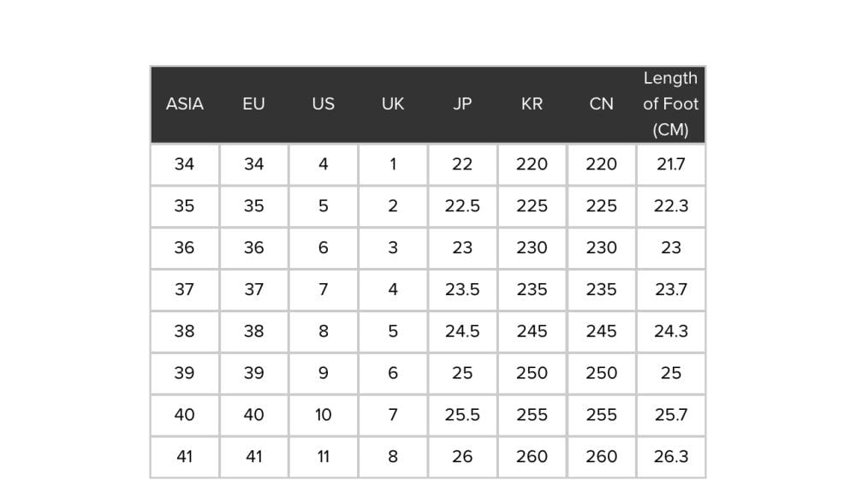The width and height of the screenshot is (856, 504).
Task: Select the EU 38 cell
Action: (254, 332)
